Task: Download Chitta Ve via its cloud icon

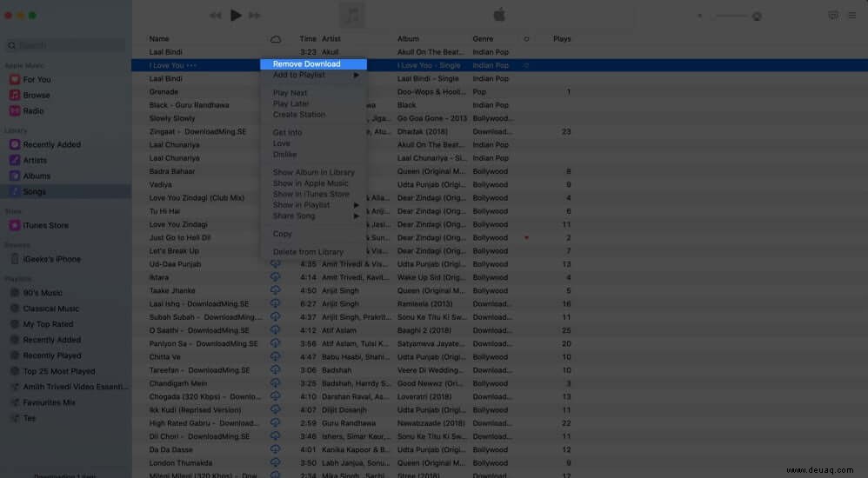Action: point(275,357)
